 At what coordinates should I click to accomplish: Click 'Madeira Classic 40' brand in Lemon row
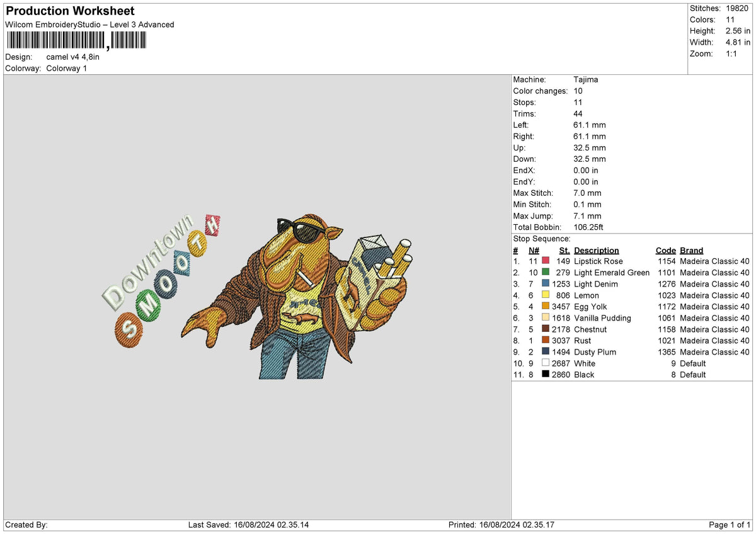[714, 295]
